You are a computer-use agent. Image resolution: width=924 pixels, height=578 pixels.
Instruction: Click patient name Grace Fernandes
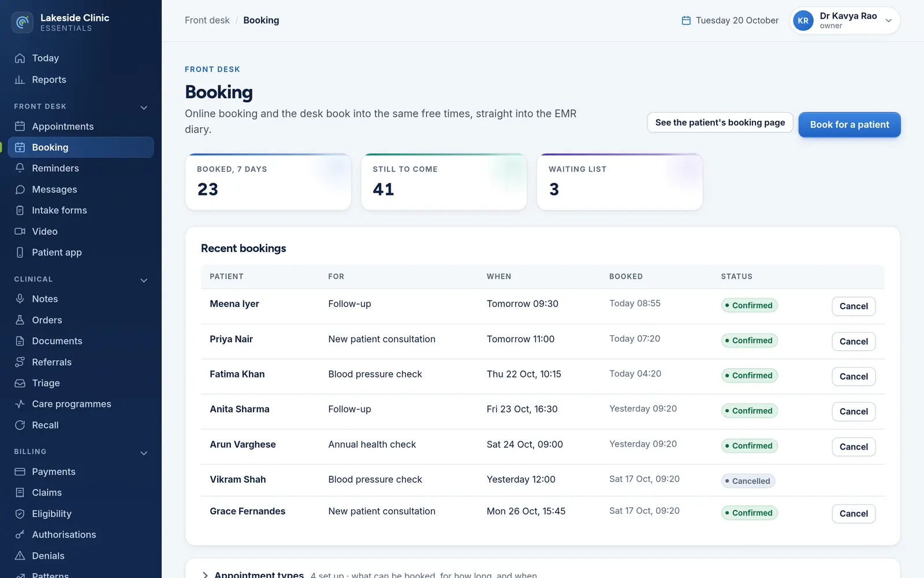247,511
